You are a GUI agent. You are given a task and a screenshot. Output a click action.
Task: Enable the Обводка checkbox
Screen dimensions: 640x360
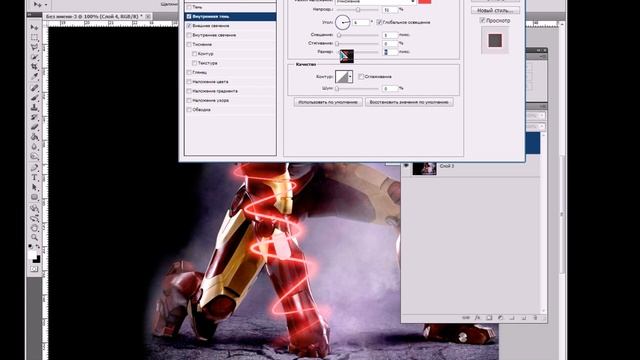point(189,109)
